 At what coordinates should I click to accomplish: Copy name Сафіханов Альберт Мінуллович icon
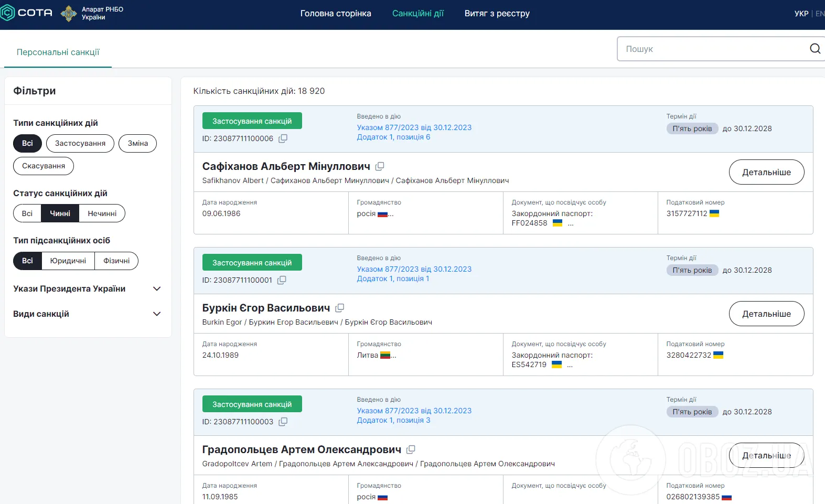380,166
